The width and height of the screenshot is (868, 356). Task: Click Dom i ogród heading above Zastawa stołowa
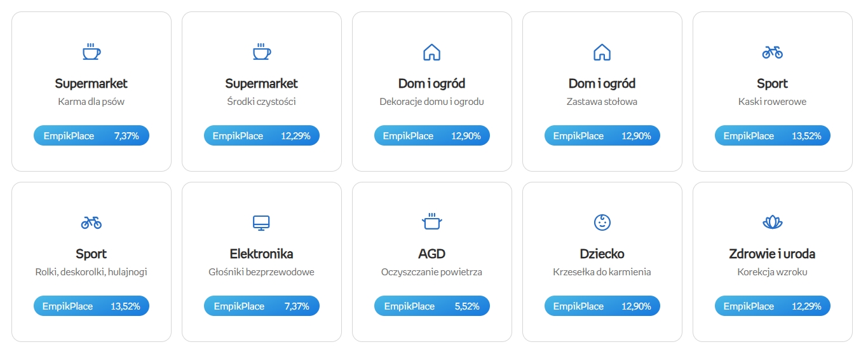pyautogui.click(x=602, y=83)
